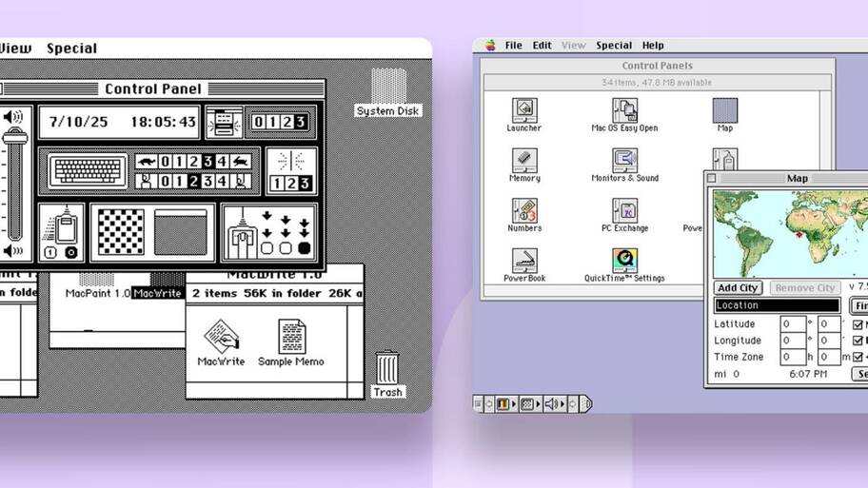Click the Time Zone hours field
The width and height of the screenshot is (868, 488).
click(793, 357)
